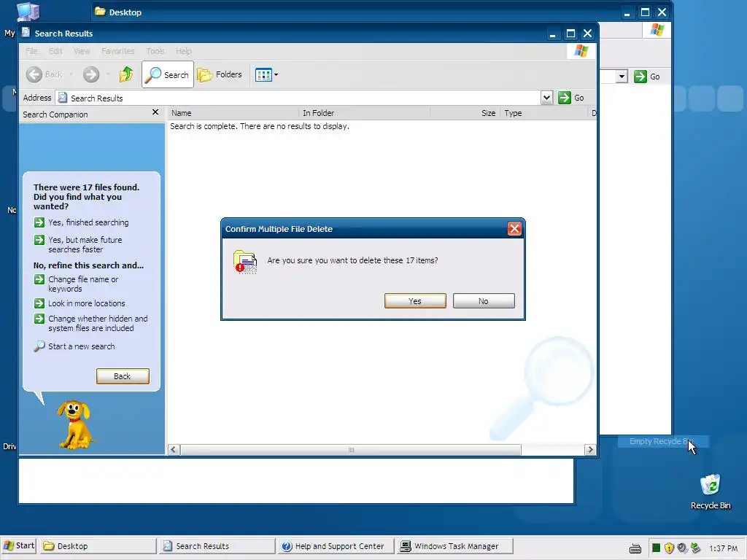Click the Back arrow toolbar icon
Image resolution: width=747 pixels, height=560 pixels.
(x=34, y=74)
